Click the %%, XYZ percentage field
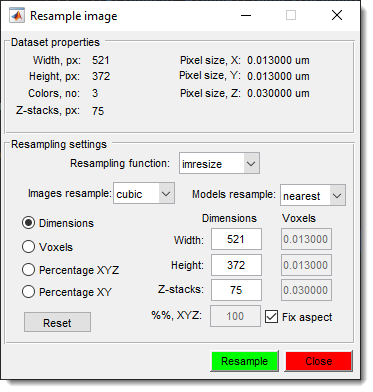Image resolution: width=373 pixels, height=392 pixels. [x=235, y=316]
